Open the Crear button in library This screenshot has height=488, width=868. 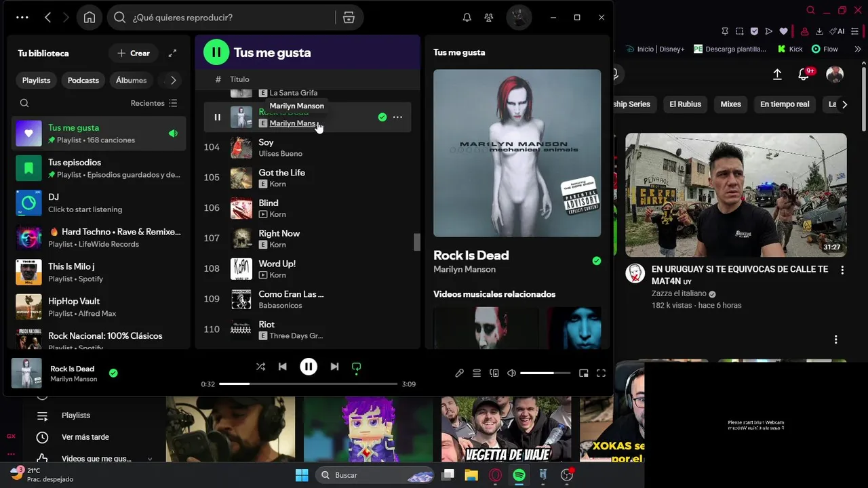click(134, 53)
